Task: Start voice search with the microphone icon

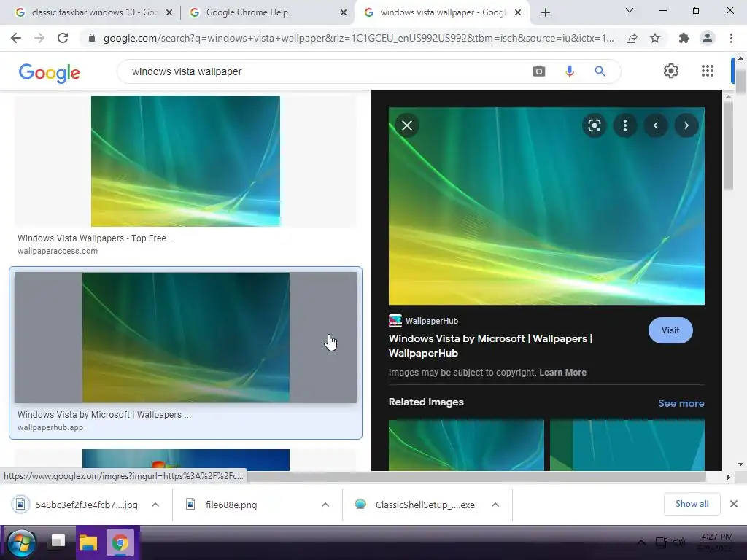Action: [569, 71]
